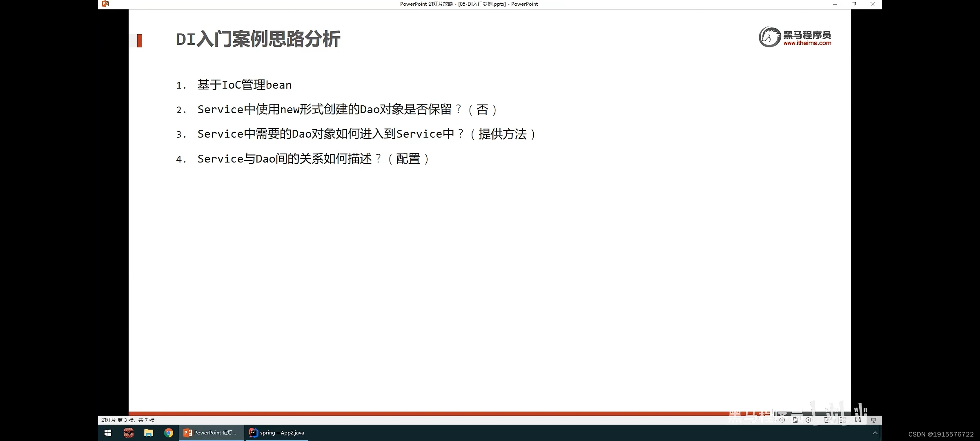The width and height of the screenshot is (980, 441).
Task: Open File Explorer from taskbar
Action: point(149,433)
